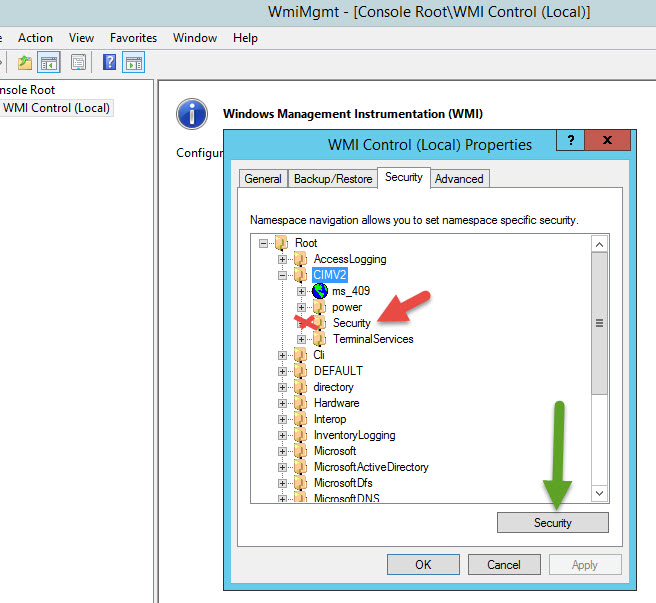Select WMI Control (Local) in the console tree

click(56, 108)
